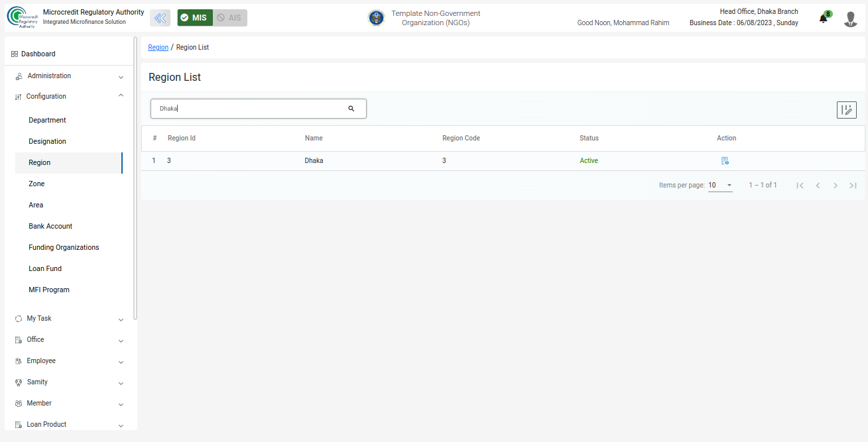The height and width of the screenshot is (442, 868).
Task: Click the Status column header
Action: [589, 138]
